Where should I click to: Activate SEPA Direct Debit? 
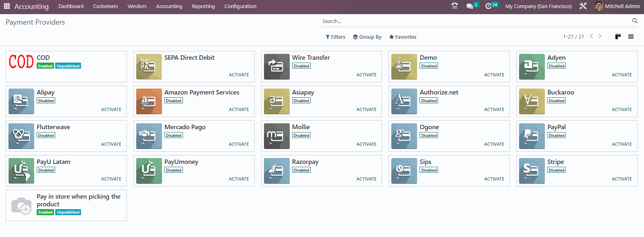click(239, 75)
